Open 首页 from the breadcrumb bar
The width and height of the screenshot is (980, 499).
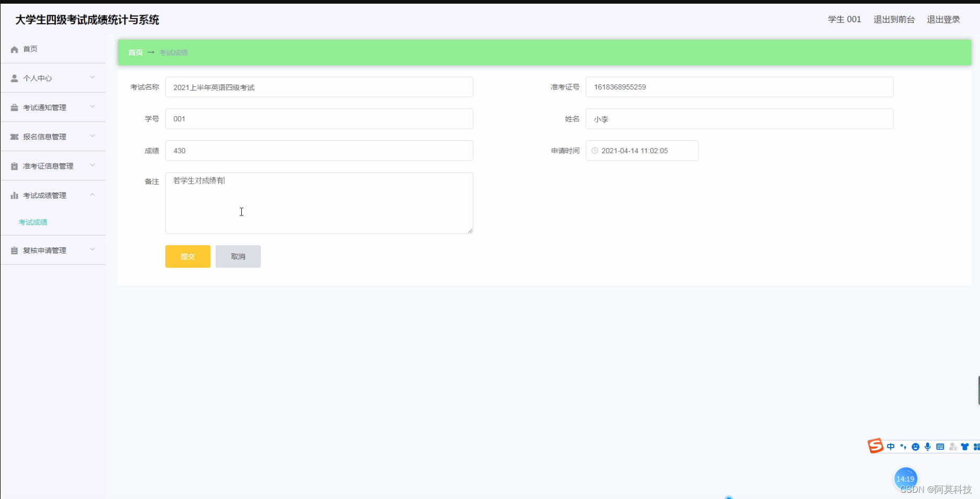pos(135,52)
